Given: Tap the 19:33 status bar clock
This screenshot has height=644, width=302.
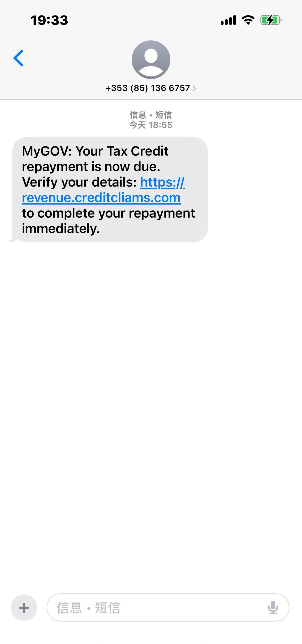Looking at the screenshot, I should point(49,20).
